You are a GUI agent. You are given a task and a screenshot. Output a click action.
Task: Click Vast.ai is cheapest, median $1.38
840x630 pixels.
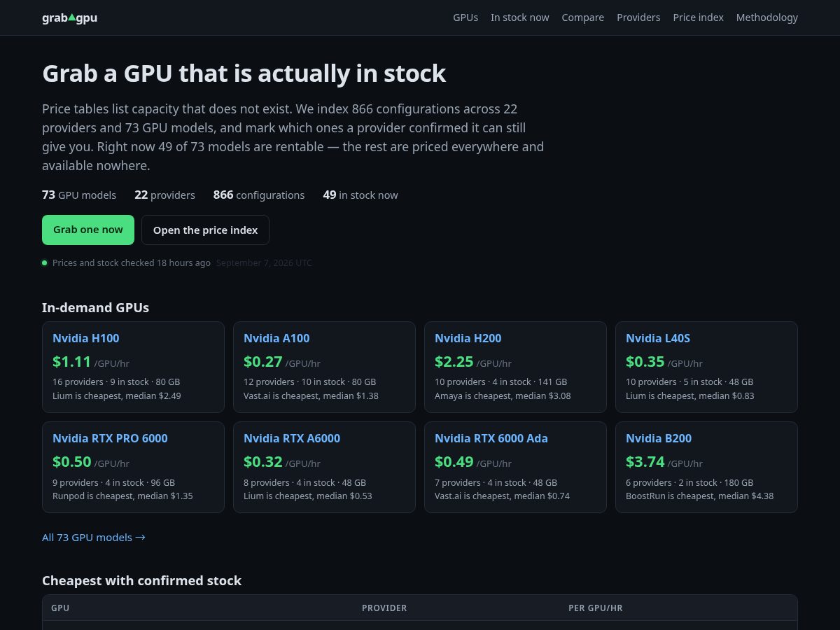311,395
